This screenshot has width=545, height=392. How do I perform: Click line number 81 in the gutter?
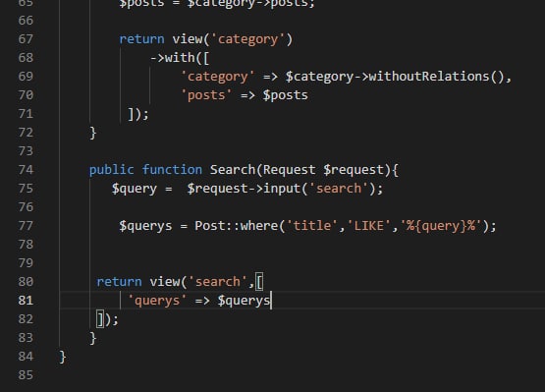(26, 301)
